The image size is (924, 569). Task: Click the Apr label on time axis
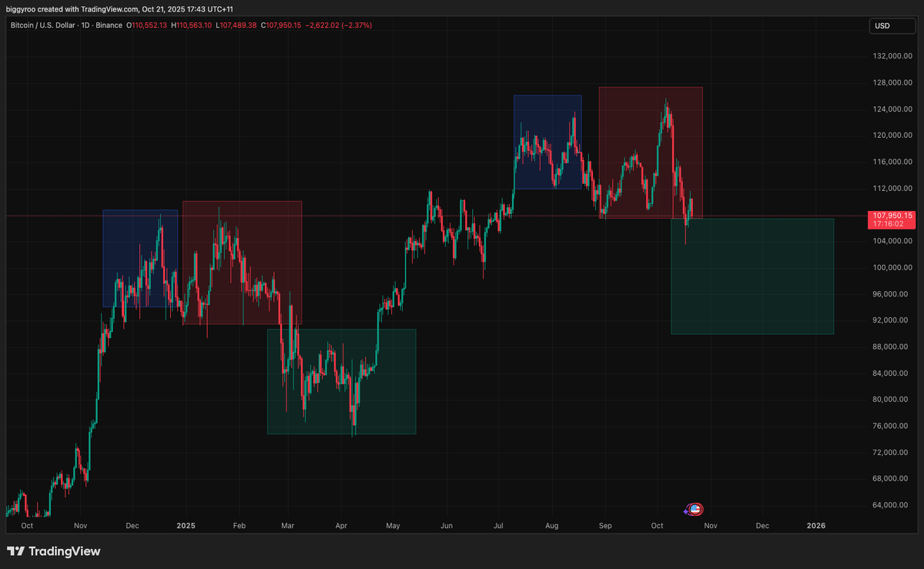[341, 525]
